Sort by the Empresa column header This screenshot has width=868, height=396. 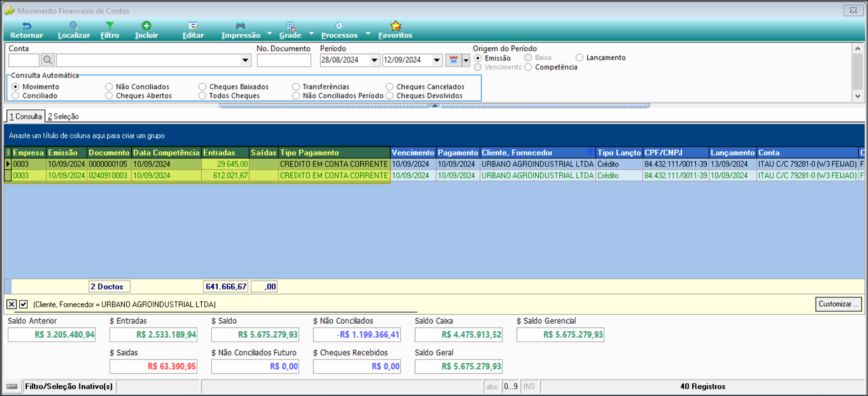[x=28, y=153]
